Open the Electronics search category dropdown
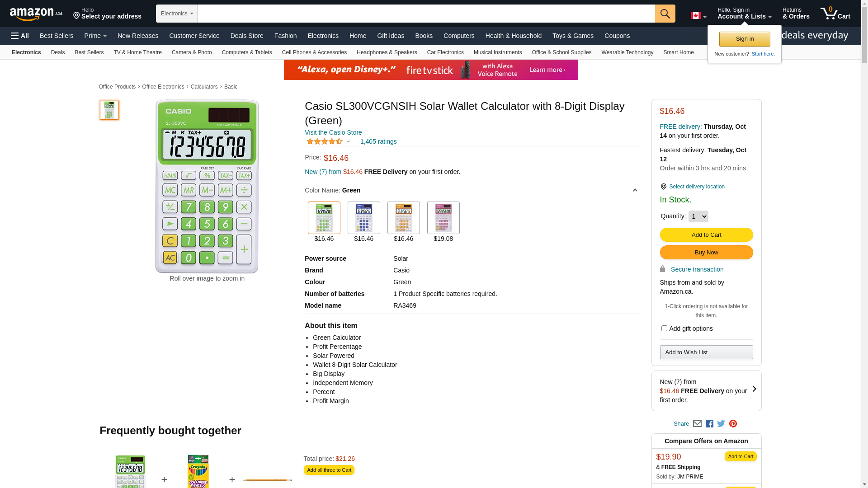Image resolution: width=868 pixels, height=488 pixels. point(177,14)
